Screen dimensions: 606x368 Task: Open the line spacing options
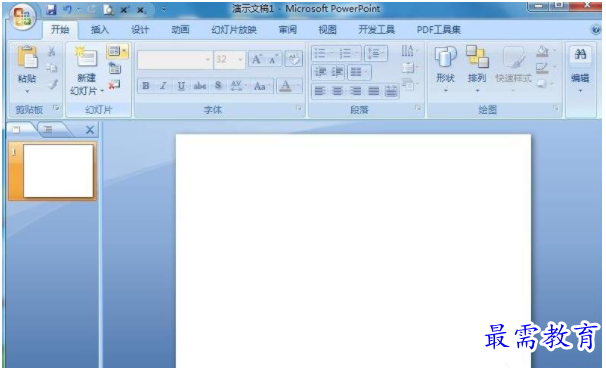tap(375, 53)
